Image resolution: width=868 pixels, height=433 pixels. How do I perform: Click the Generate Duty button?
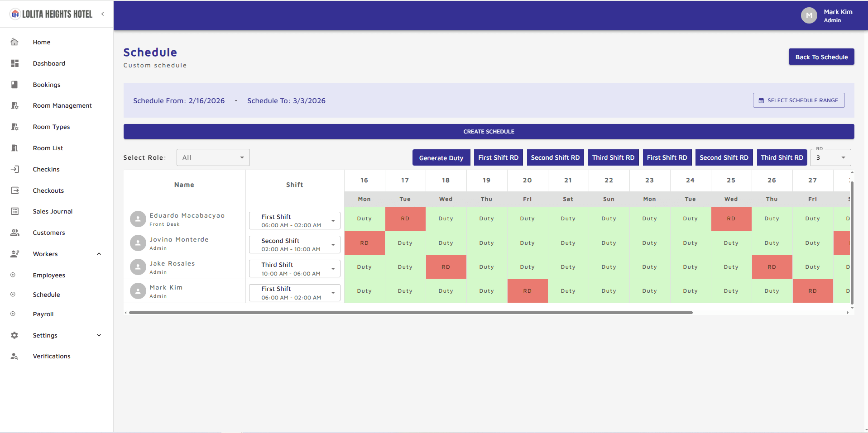[441, 157]
